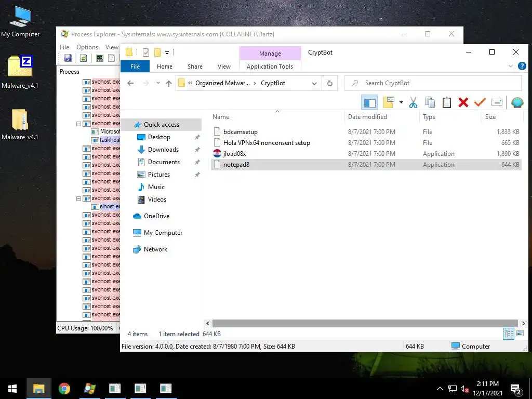
Task: Sort files by Size column header
Action: coord(502,117)
